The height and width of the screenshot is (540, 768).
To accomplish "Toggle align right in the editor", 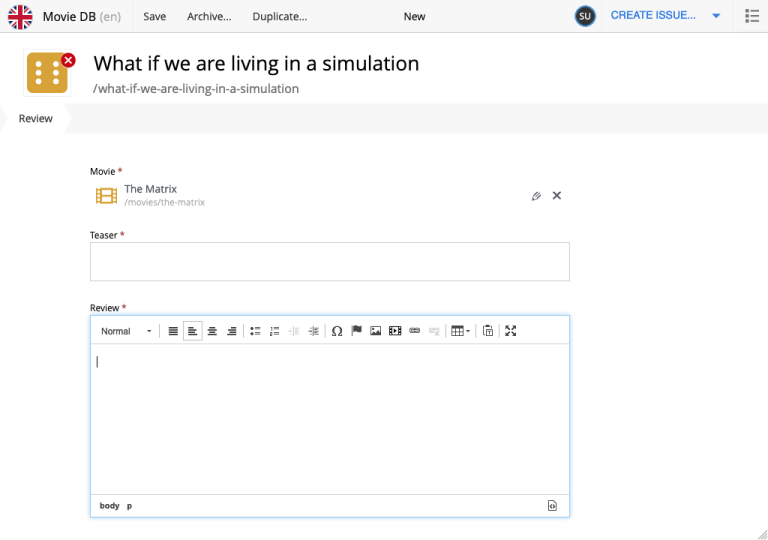I will tap(231, 331).
